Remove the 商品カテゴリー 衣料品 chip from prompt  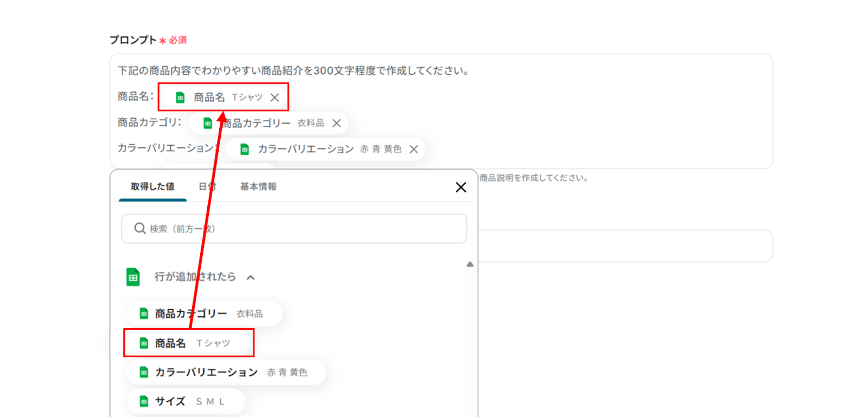[336, 123]
